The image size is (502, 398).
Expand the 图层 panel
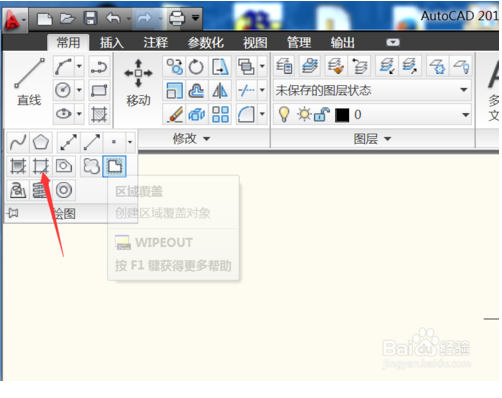[x=372, y=138]
